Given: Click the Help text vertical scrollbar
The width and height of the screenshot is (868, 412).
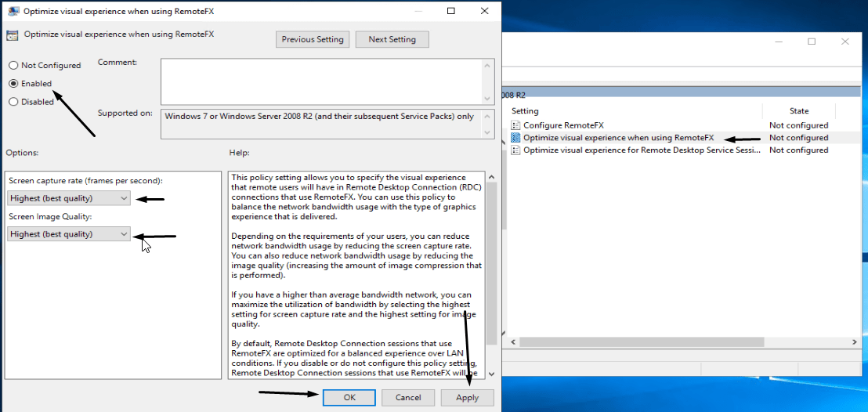Looking at the screenshot, I should tap(491, 258).
